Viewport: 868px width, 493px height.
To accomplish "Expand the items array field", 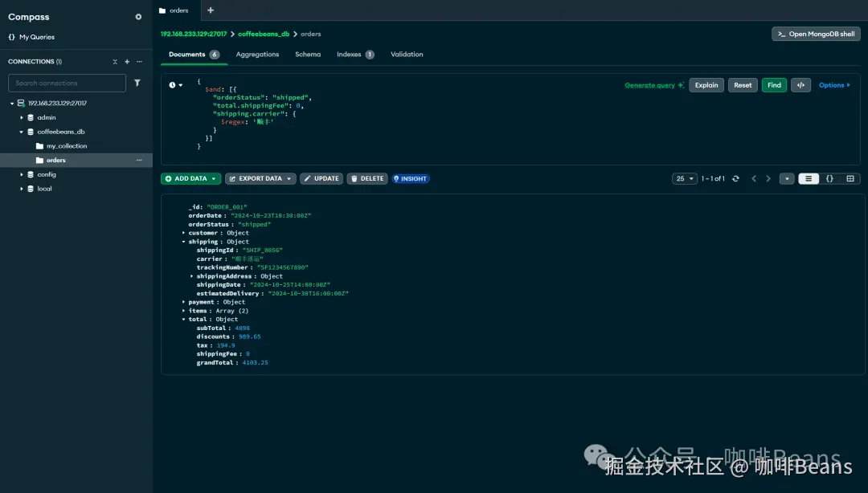I will 184,311.
